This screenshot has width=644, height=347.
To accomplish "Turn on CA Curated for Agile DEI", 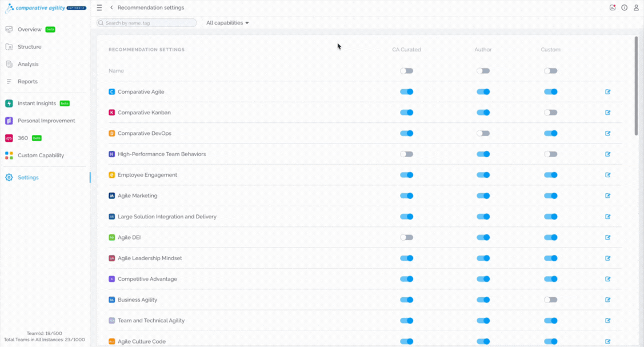I will (x=407, y=237).
